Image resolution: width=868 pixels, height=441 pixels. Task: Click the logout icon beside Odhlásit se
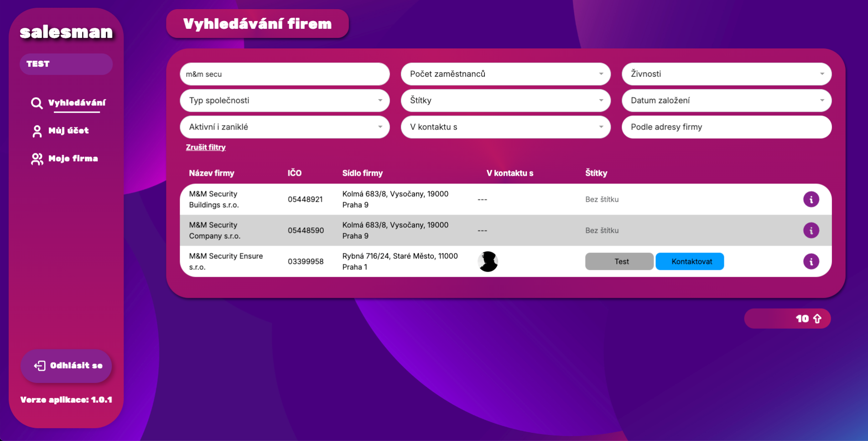click(40, 366)
